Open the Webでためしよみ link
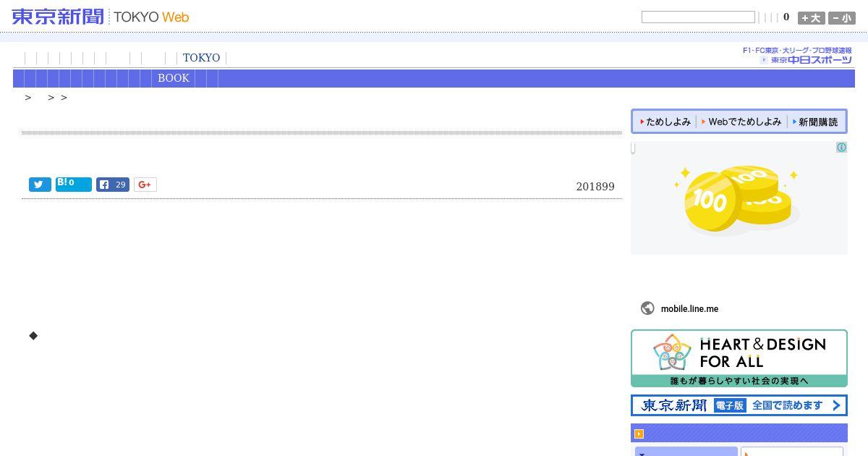The height and width of the screenshot is (456, 868). (742, 122)
